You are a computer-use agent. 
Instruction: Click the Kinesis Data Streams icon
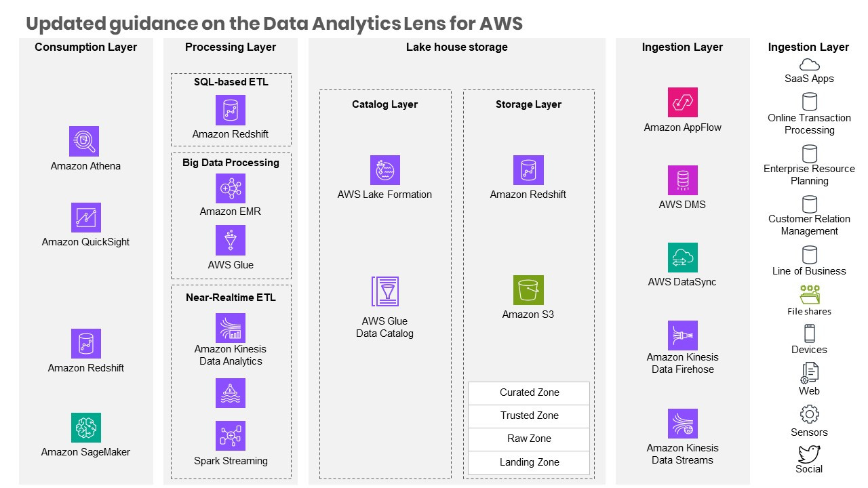tap(682, 424)
